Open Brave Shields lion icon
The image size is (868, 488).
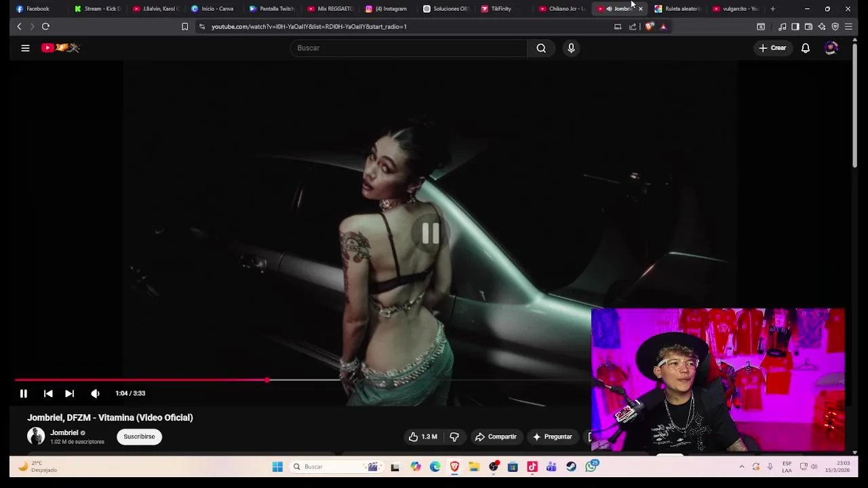point(650,26)
